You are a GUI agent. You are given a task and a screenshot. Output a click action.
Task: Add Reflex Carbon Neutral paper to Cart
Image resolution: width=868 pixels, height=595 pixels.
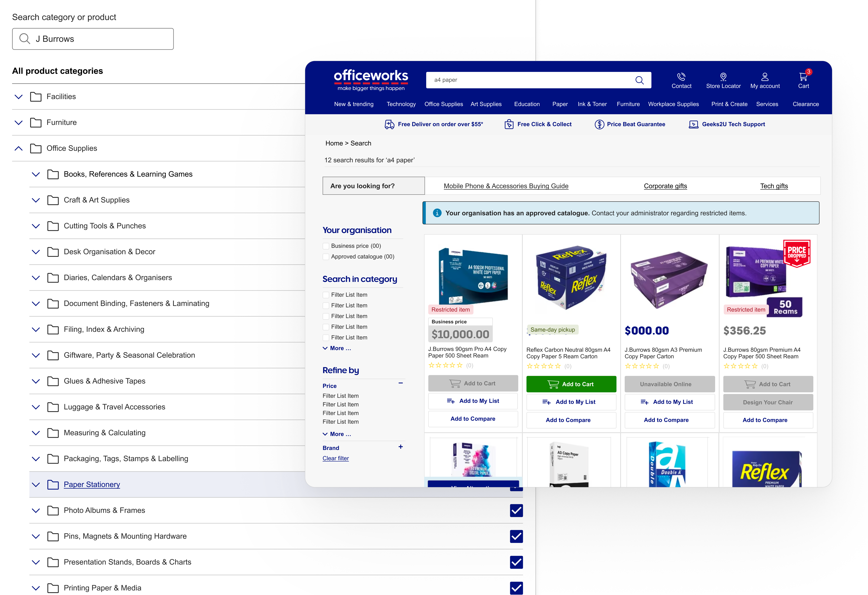pos(571,384)
